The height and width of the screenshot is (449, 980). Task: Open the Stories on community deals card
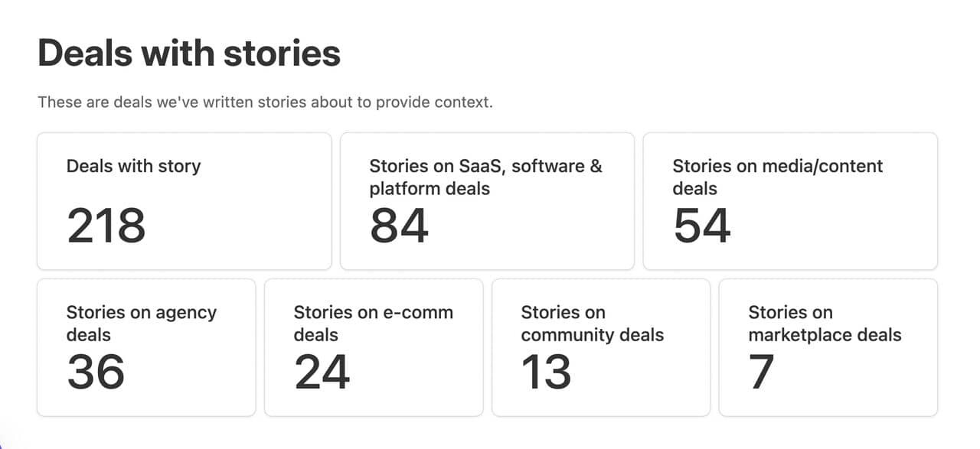pyautogui.click(x=601, y=347)
